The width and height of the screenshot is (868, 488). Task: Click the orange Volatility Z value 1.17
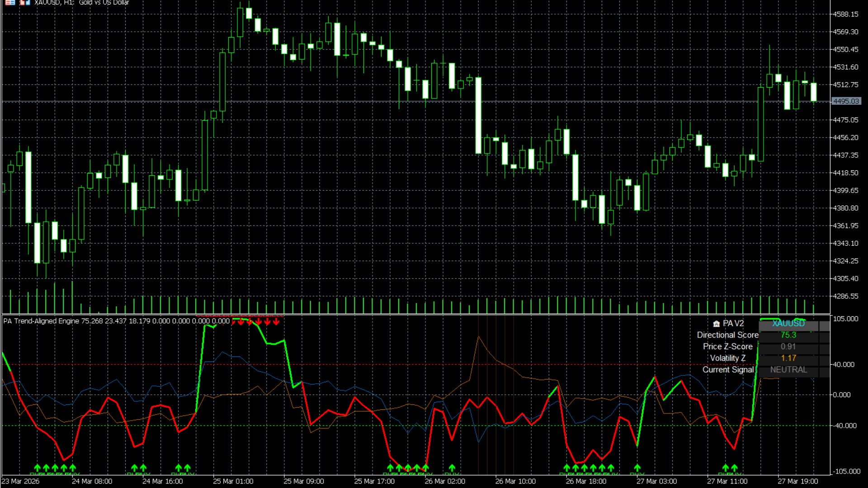click(x=788, y=358)
